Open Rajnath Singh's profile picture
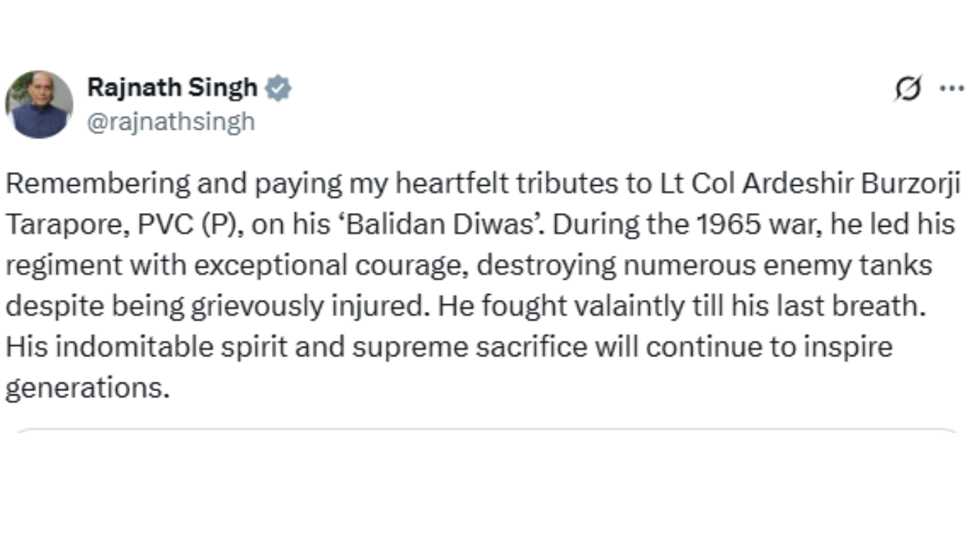Image resolution: width=980 pixels, height=551 pixels. click(x=39, y=105)
